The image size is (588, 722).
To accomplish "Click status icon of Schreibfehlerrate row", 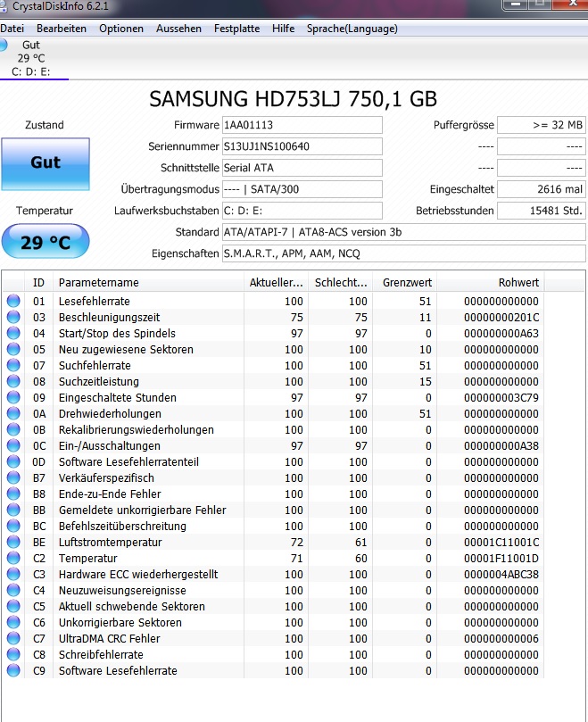I will (x=13, y=655).
